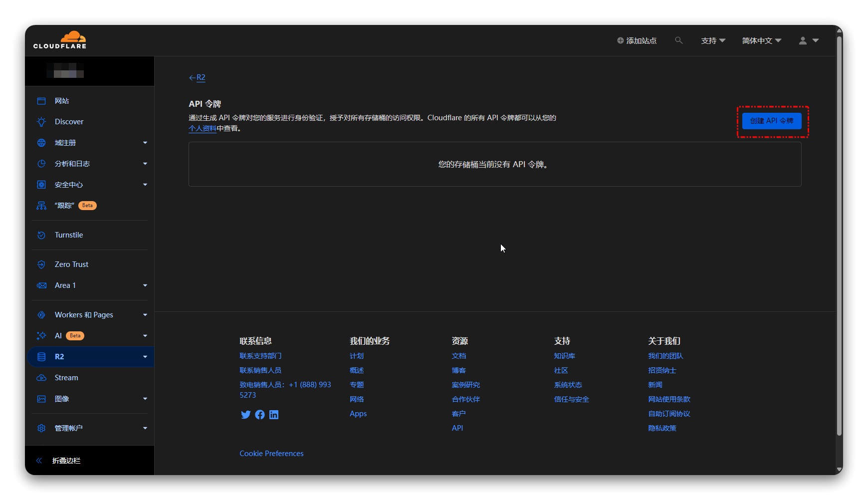Click the blurred account name in sidebar
Screen dimensions: 868x500
[x=65, y=70]
